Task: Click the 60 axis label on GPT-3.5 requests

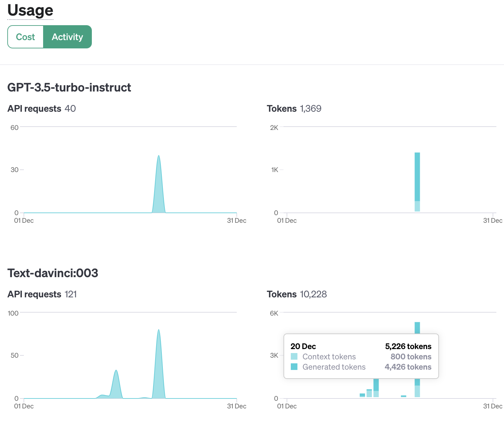Action: [14, 128]
